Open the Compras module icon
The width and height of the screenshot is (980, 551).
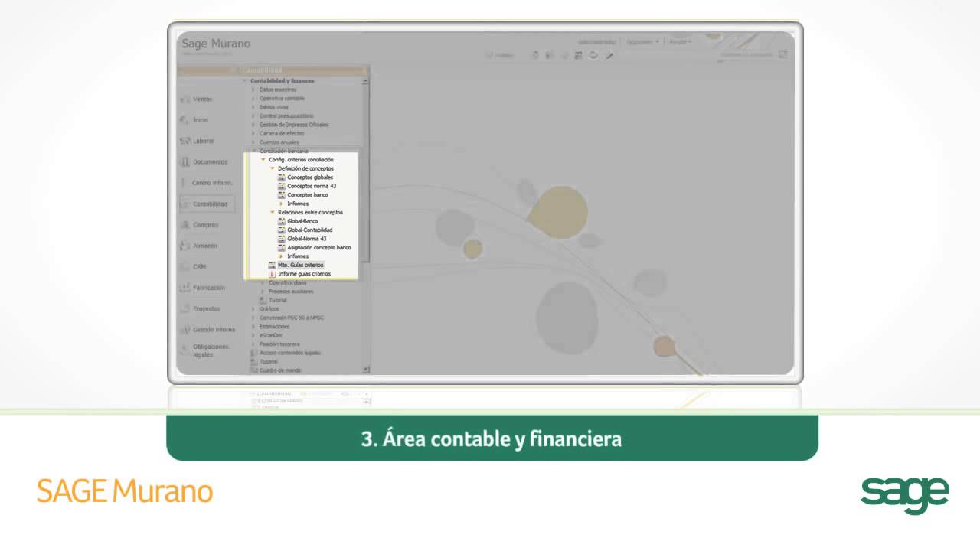tap(185, 225)
